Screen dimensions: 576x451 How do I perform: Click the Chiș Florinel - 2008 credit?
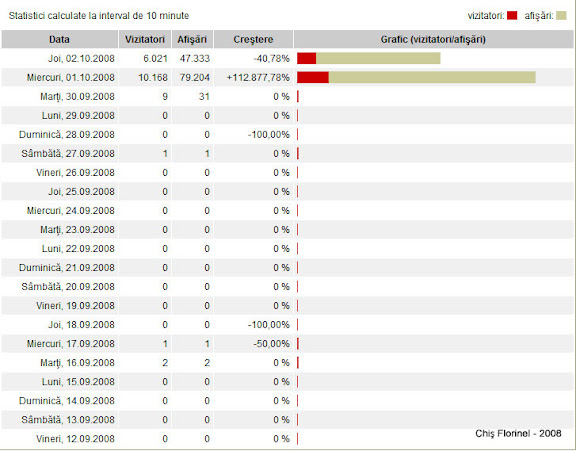click(x=518, y=434)
